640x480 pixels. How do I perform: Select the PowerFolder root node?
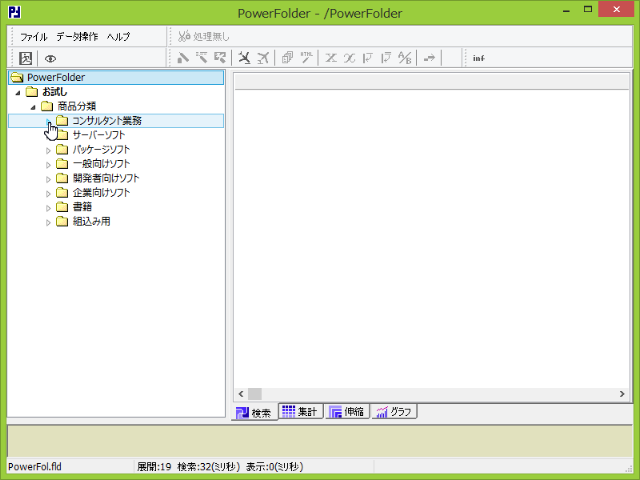(116, 77)
